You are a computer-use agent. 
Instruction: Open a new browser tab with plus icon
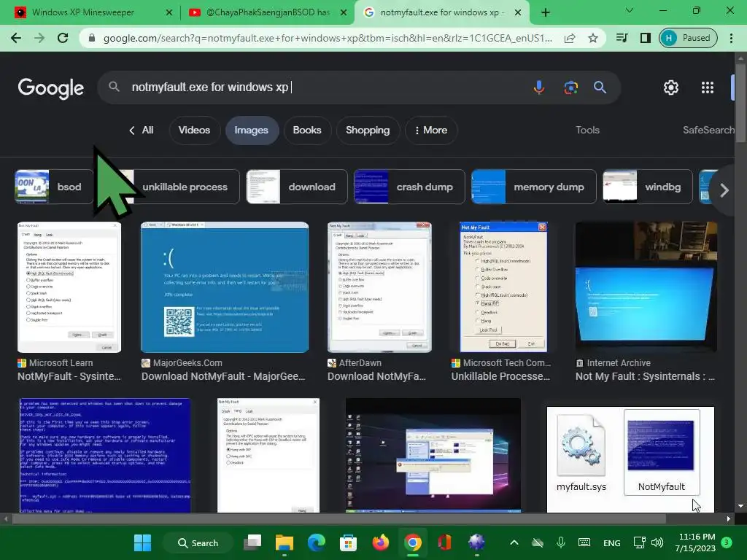click(x=546, y=12)
